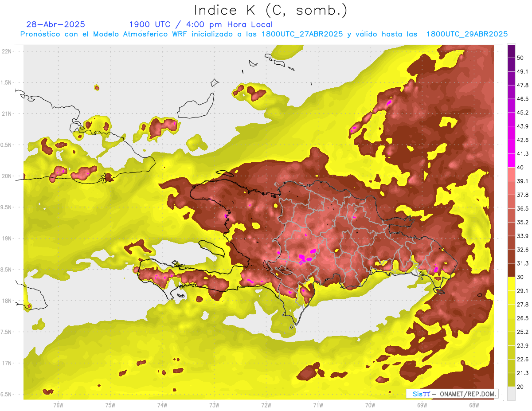Click the legend value "42.6"

522,140
